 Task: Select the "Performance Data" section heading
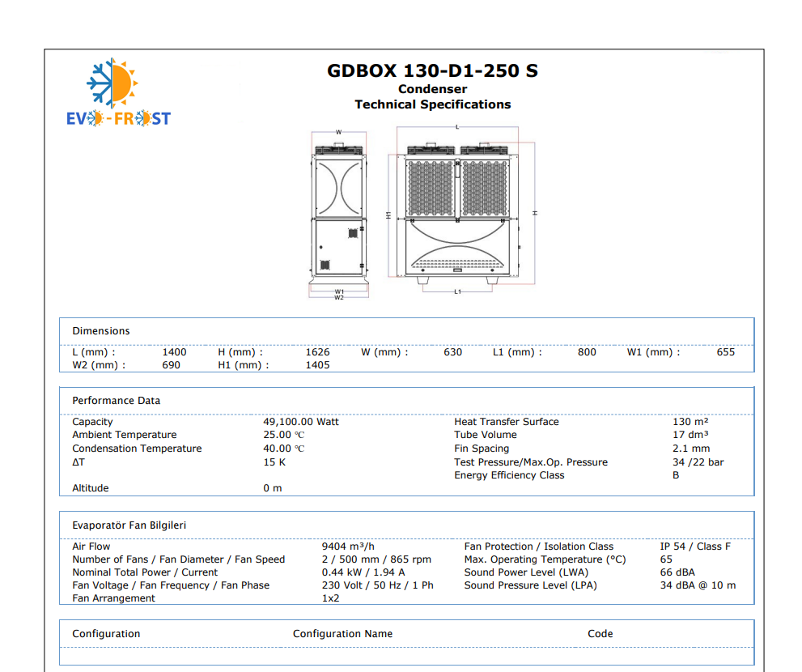[116, 401]
